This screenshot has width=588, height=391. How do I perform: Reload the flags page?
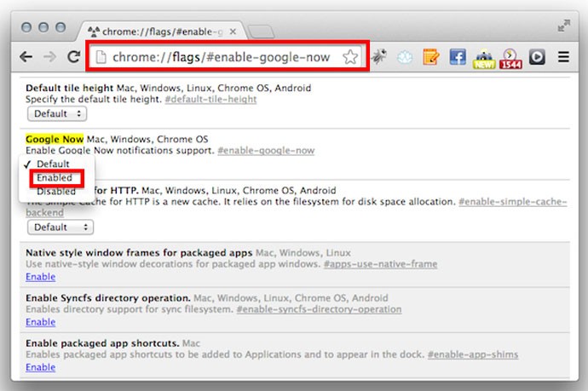click(x=74, y=57)
